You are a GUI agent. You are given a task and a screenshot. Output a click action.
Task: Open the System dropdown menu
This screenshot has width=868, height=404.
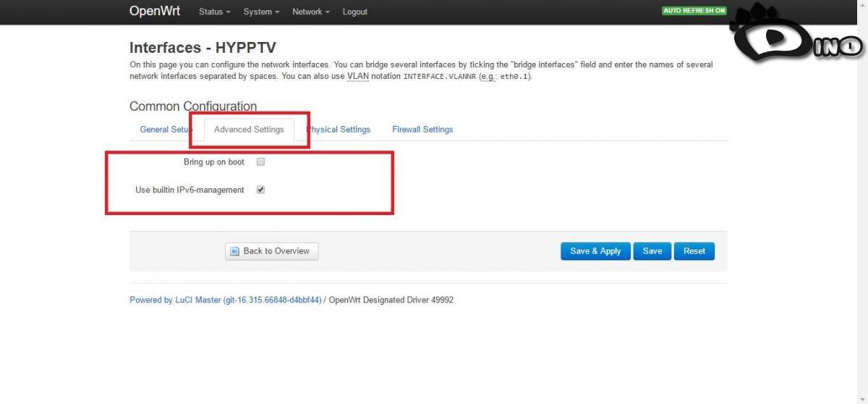[261, 12]
